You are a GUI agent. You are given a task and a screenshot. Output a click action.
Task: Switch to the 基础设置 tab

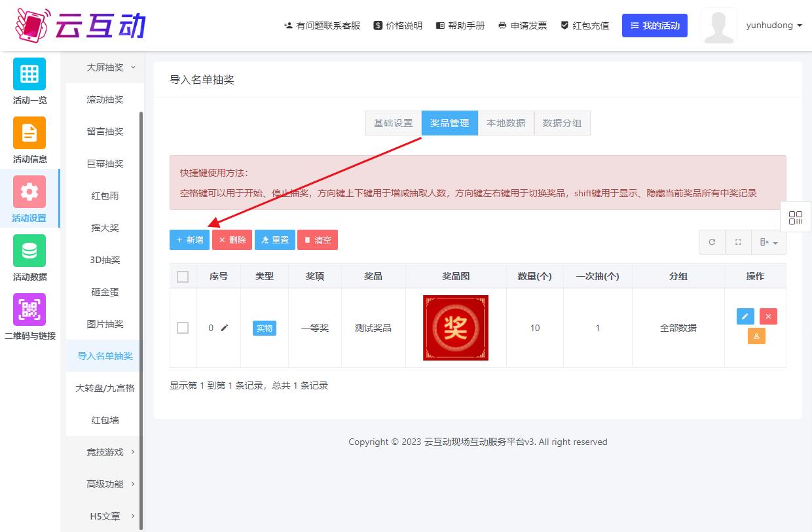point(393,122)
